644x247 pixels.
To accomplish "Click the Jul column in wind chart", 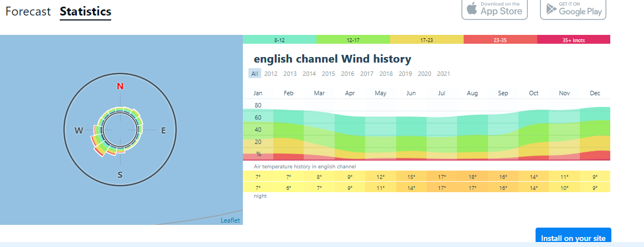I will point(442,127).
